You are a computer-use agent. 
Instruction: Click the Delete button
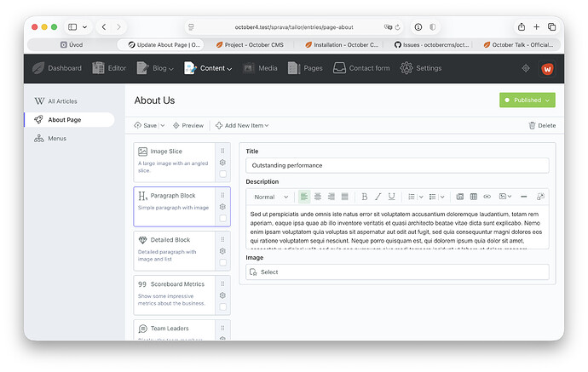point(542,125)
